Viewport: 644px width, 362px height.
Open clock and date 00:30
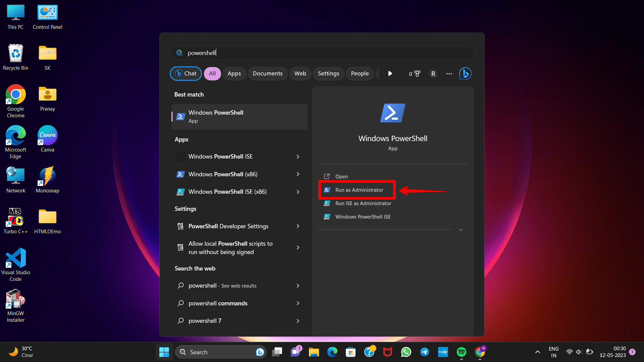coord(613,352)
